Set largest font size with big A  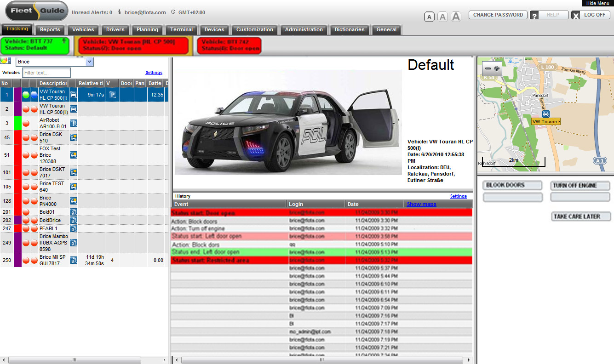coord(456,17)
